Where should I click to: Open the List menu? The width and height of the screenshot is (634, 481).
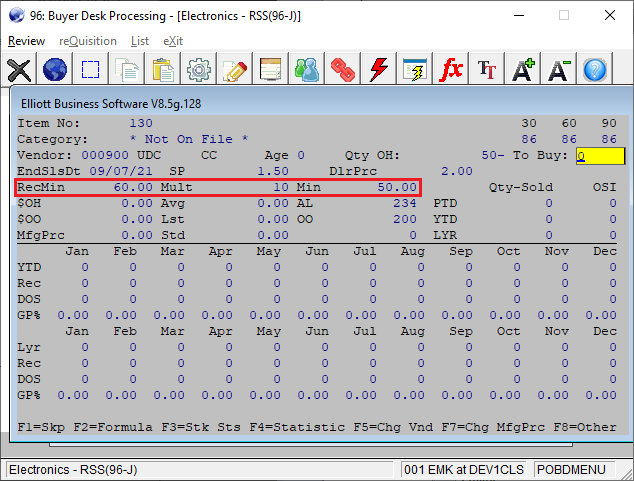(x=140, y=41)
